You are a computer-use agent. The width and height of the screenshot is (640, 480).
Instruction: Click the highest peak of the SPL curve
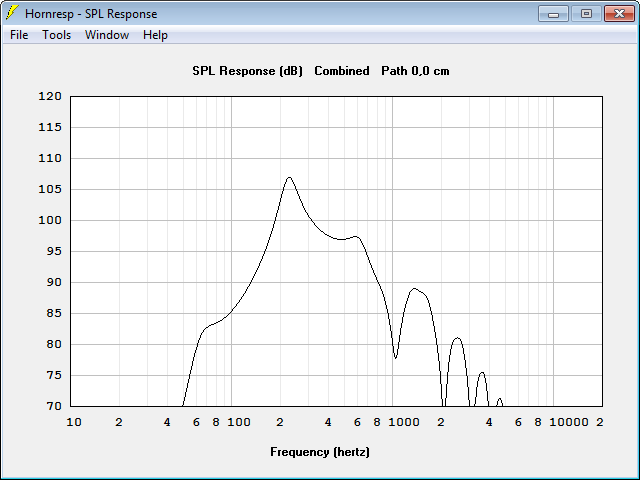(x=289, y=178)
